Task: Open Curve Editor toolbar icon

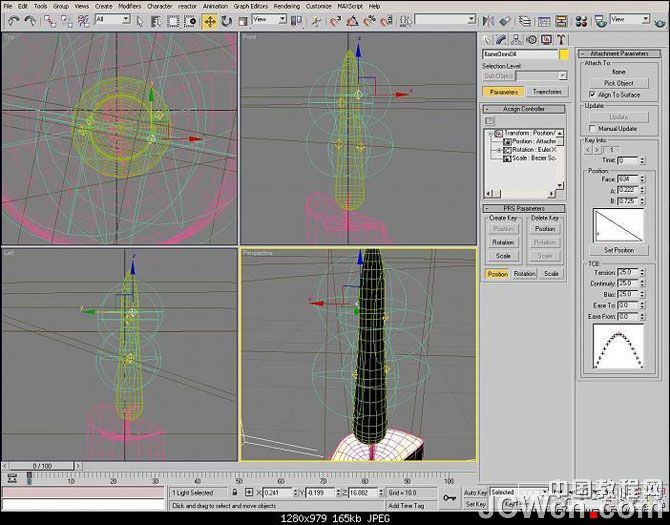Action: coord(544,21)
